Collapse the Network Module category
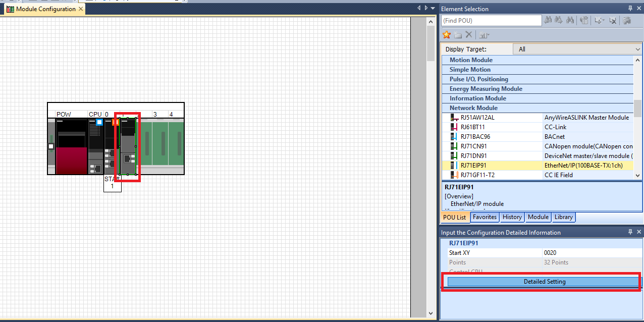 click(473, 108)
